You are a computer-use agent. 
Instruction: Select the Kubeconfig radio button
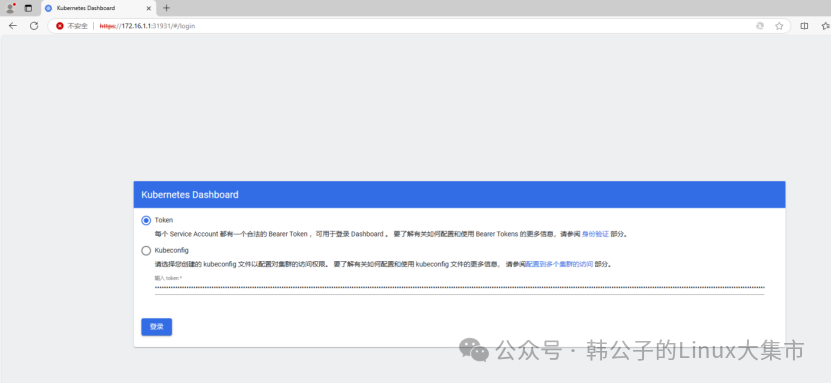coord(146,251)
